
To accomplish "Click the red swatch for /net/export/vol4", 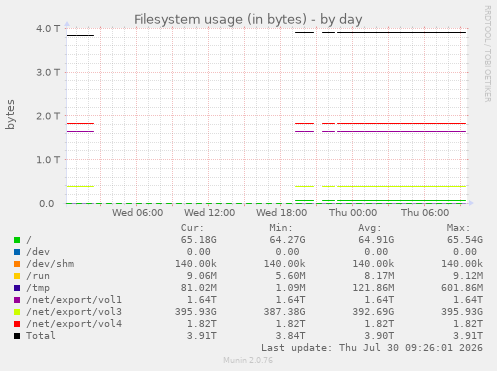I will (x=17, y=324).
